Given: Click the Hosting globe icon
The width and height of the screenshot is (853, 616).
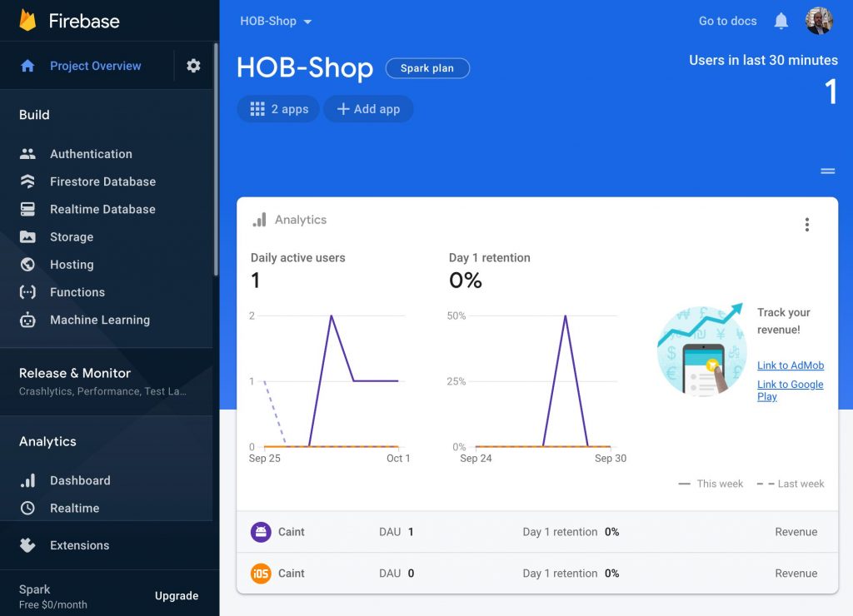Looking at the screenshot, I should click(x=27, y=265).
